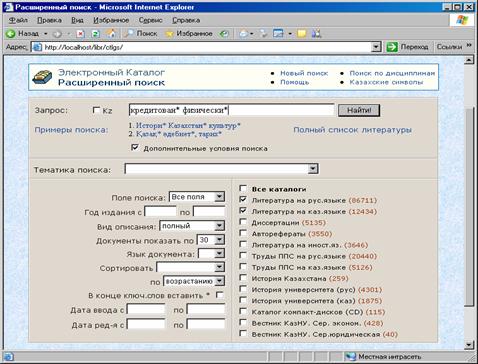
Task: Open the Поле поиска dropdown
Action: [x=219, y=197]
